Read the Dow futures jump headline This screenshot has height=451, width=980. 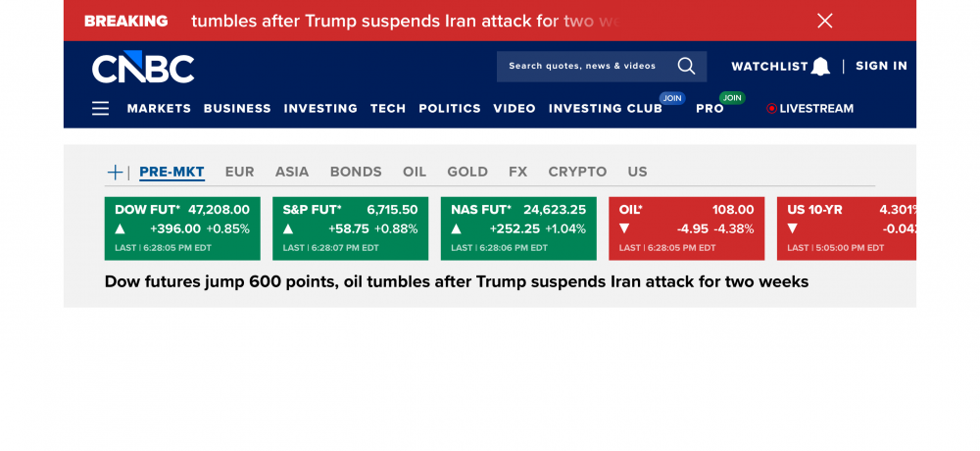pos(457,281)
